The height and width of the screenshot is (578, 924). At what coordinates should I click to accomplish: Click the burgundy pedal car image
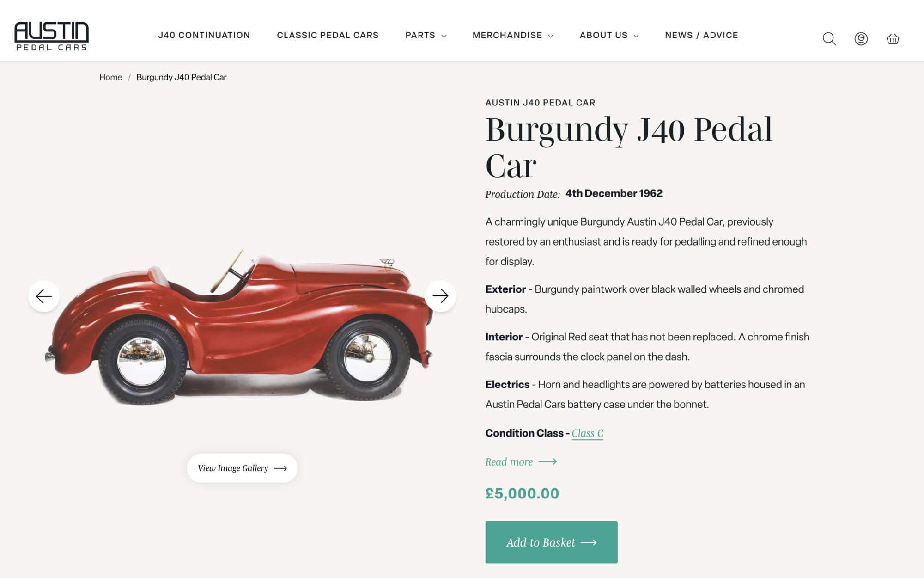pyautogui.click(x=240, y=328)
